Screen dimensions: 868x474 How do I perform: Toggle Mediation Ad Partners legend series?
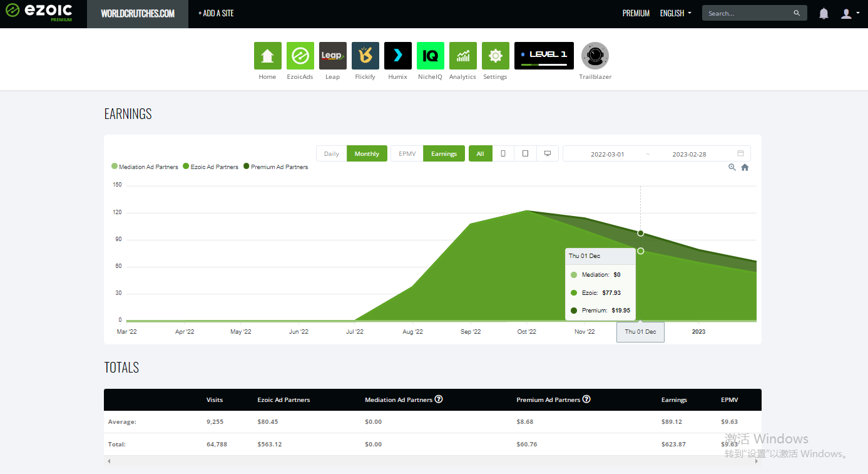[145, 167]
